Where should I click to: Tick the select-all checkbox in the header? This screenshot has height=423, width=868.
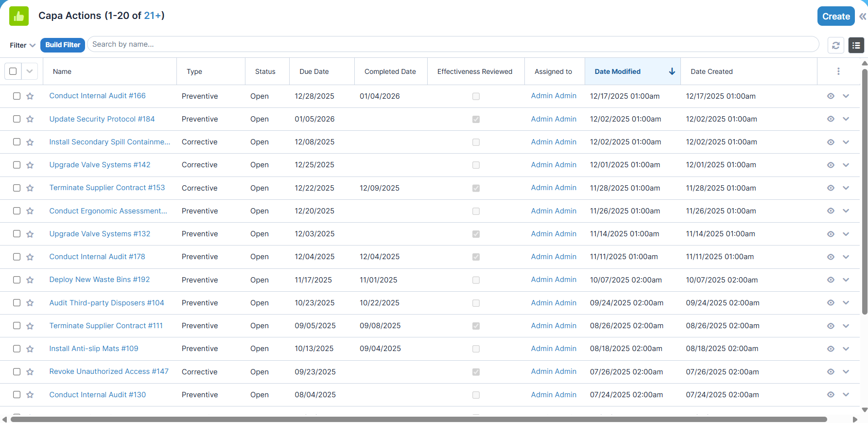[x=13, y=71]
